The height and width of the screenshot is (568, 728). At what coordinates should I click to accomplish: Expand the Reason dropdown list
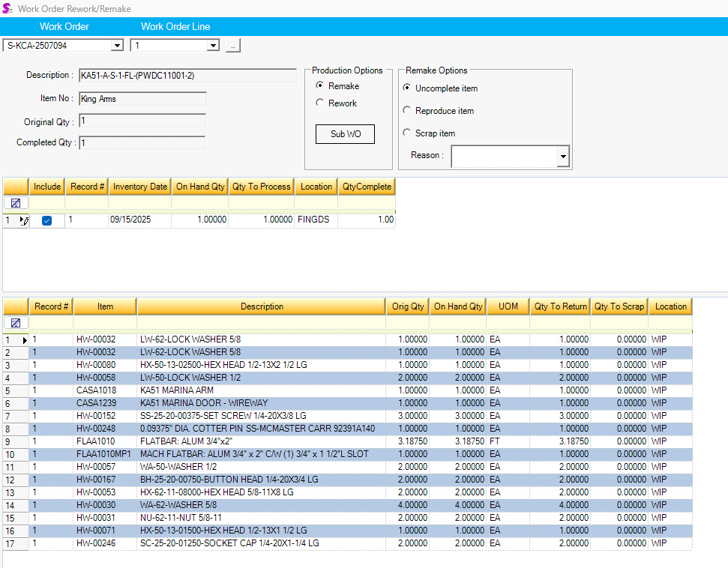coord(563,156)
